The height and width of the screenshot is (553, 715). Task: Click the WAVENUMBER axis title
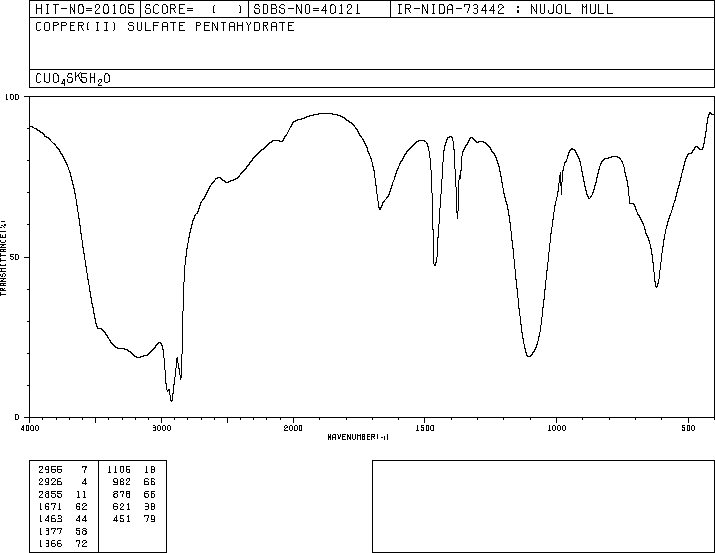click(x=358, y=437)
